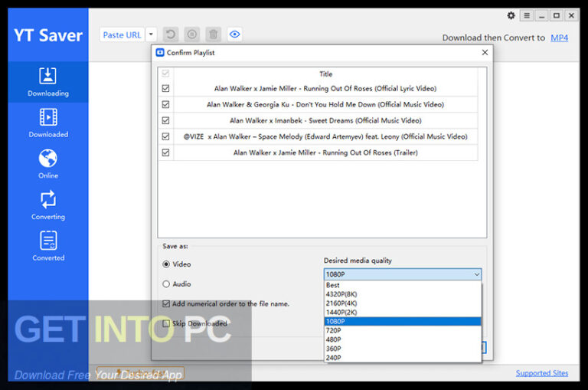This screenshot has height=390, width=588.
Task: Click the MP4 convert format link
Action: pos(559,38)
